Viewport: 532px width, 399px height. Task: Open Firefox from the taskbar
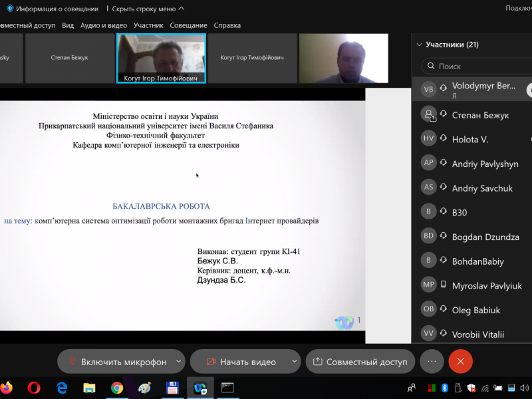7,388
